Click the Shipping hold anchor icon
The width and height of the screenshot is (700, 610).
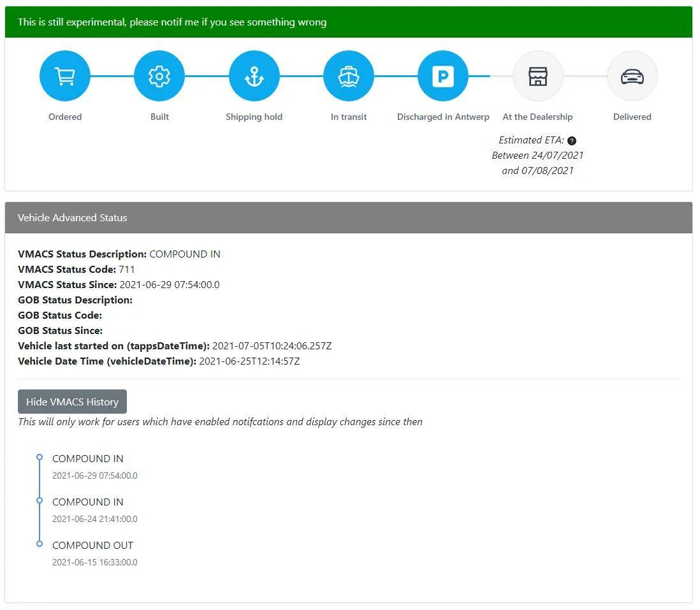(254, 76)
